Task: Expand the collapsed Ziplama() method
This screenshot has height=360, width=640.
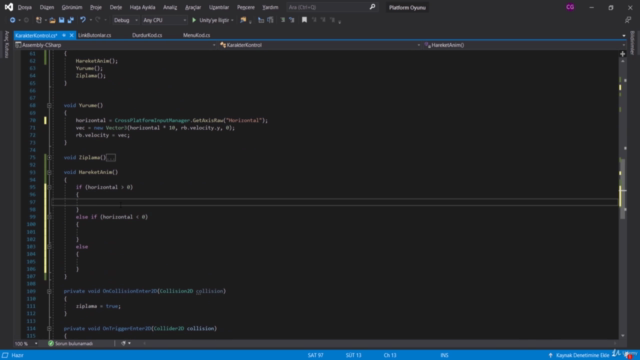Action: (49, 158)
